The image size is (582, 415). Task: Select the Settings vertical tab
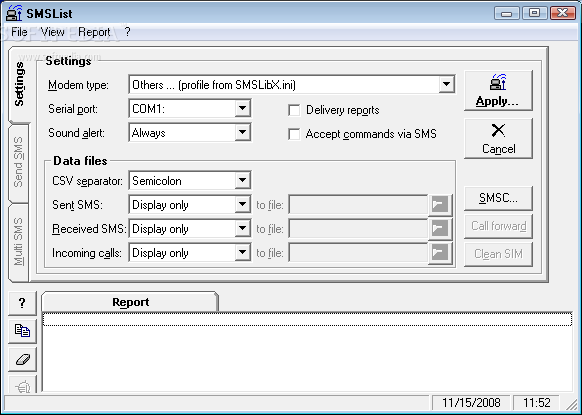(x=19, y=85)
